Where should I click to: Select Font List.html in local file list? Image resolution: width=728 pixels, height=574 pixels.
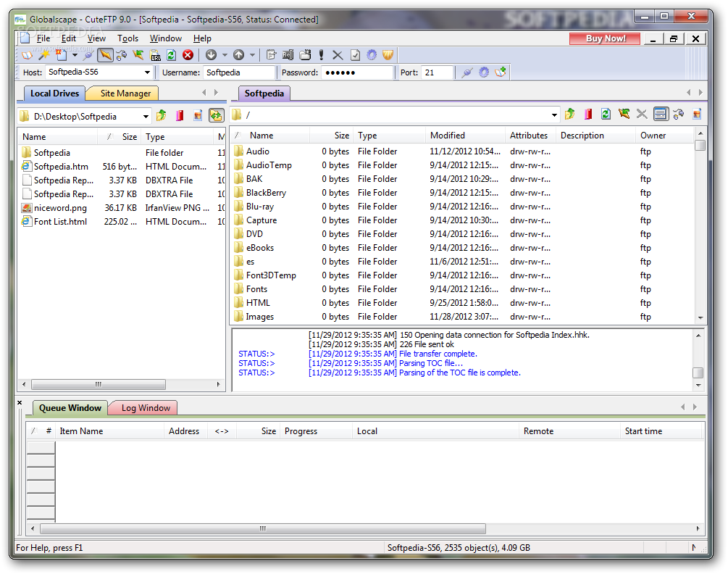60,222
